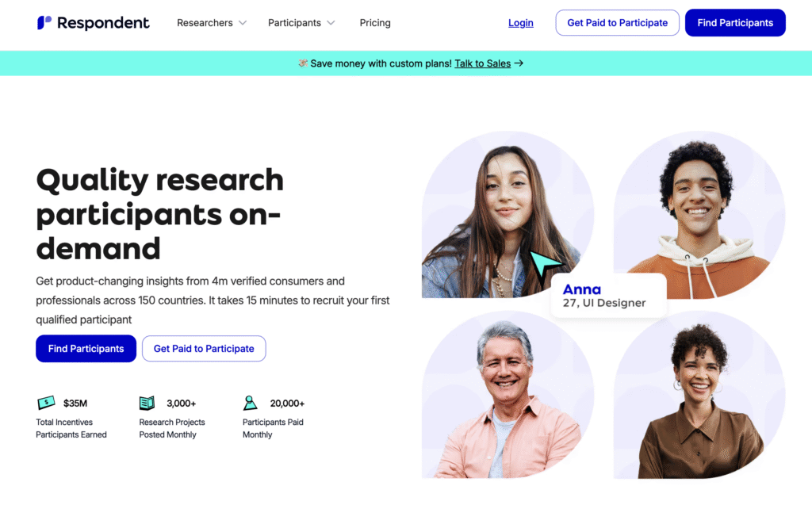Click the teal cursor arrow graphic
812x505 pixels.
tap(546, 265)
